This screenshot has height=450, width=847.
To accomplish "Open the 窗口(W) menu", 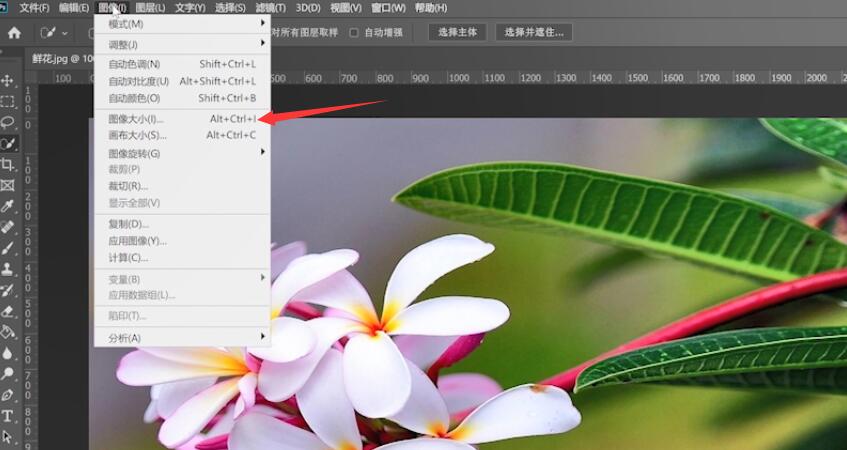I will pyautogui.click(x=388, y=8).
